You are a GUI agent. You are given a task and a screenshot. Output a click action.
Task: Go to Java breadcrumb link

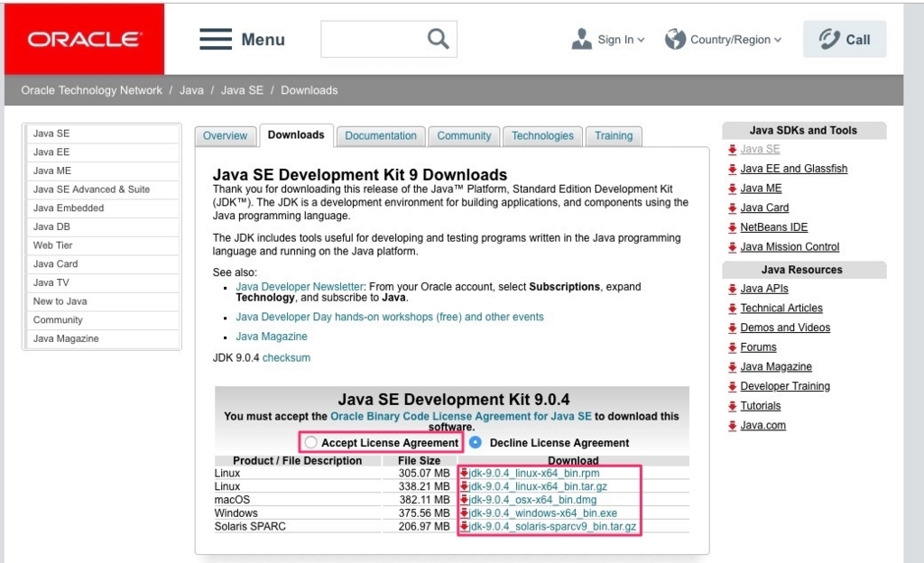point(191,90)
